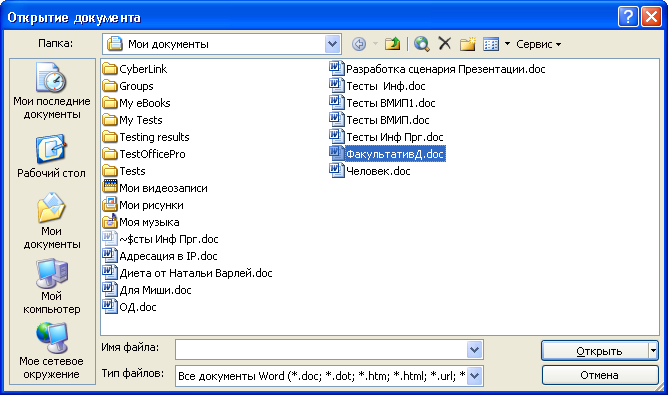Viewport: 668px width, 395px height.
Task: Select the file ОД.doc
Action: pos(130,307)
